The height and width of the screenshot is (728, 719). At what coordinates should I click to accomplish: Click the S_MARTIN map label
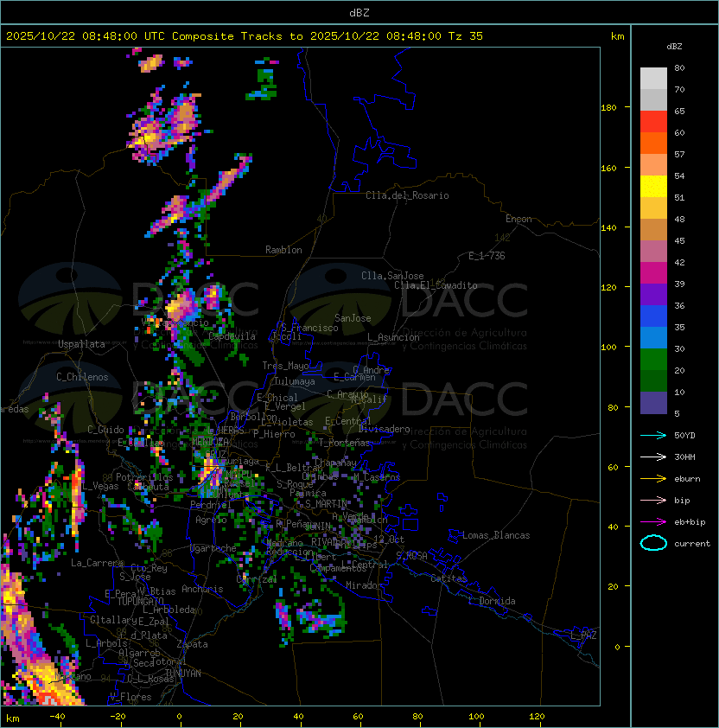[x=326, y=504]
